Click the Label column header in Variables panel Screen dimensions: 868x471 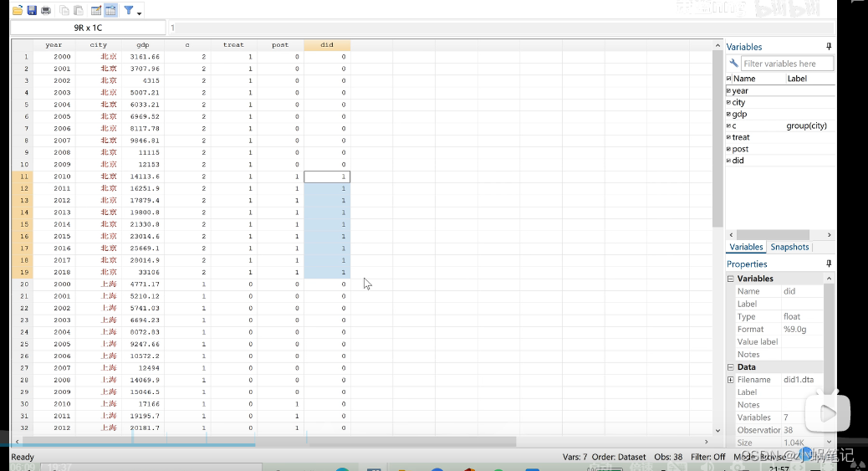point(797,79)
